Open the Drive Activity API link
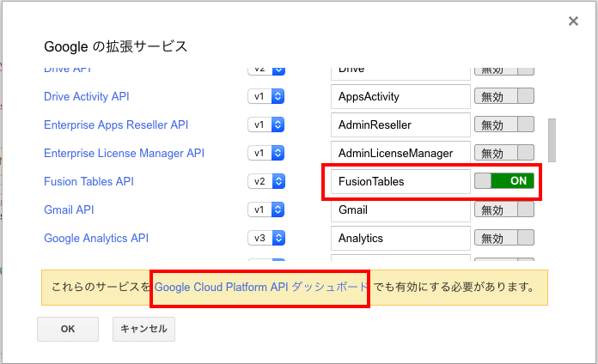Screen dimensions: 598x364 [x=87, y=96]
